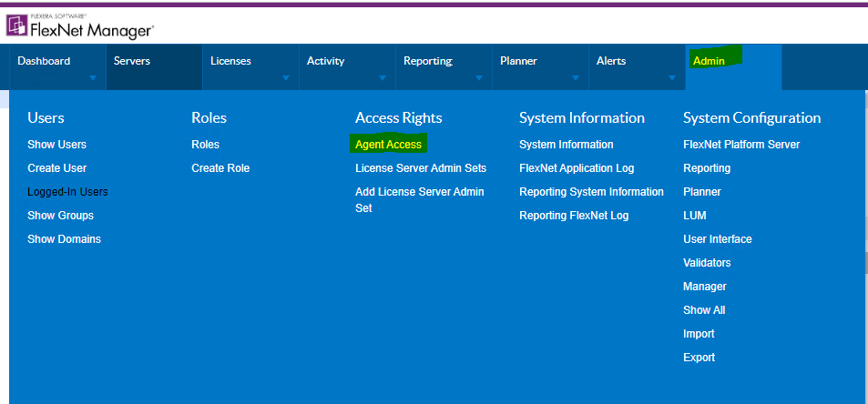This screenshot has height=404, width=868.
Task: Open the Validators configuration link
Action: click(x=707, y=263)
